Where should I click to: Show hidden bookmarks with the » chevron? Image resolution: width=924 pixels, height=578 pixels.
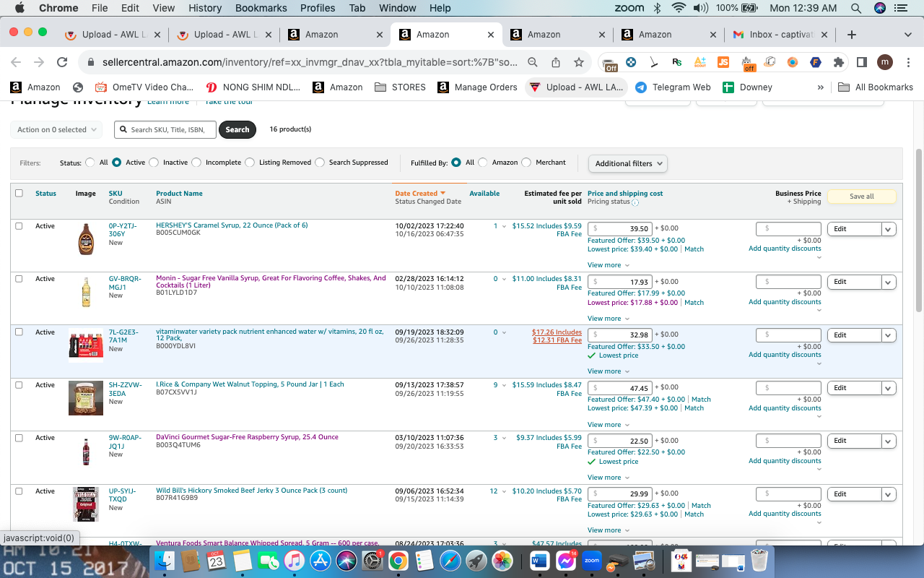pos(820,87)
